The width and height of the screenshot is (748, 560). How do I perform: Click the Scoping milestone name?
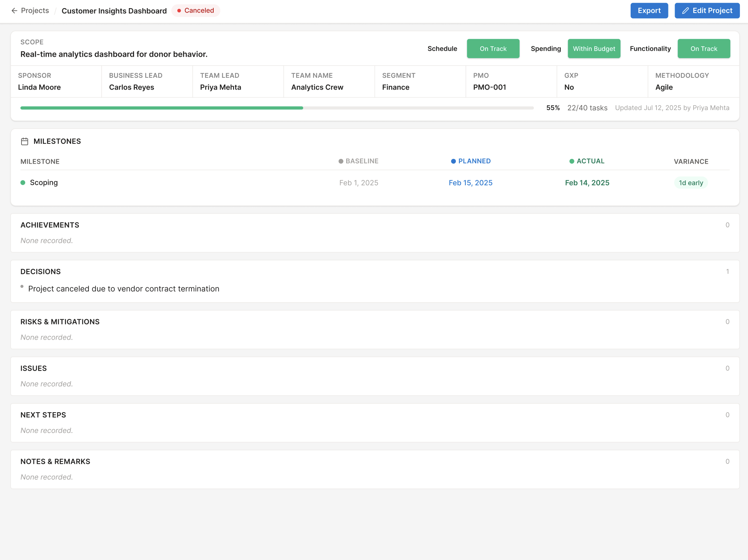pos(44,183)
